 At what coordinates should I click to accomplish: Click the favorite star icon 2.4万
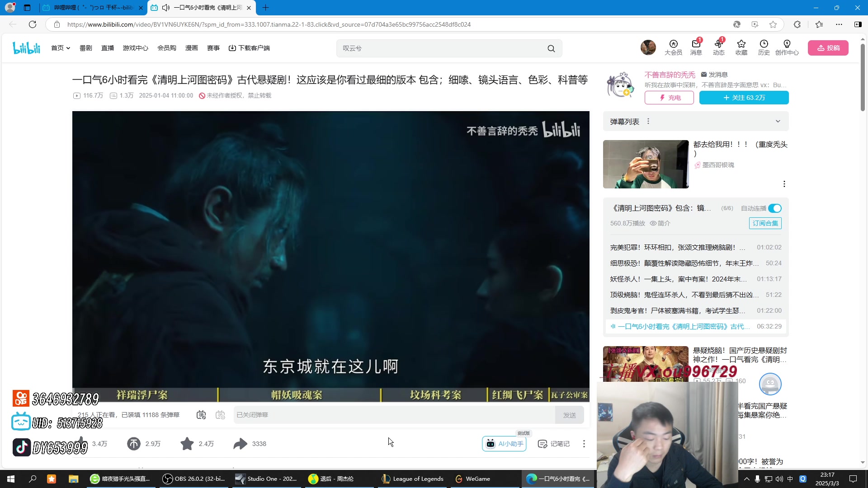click(187, 444)
